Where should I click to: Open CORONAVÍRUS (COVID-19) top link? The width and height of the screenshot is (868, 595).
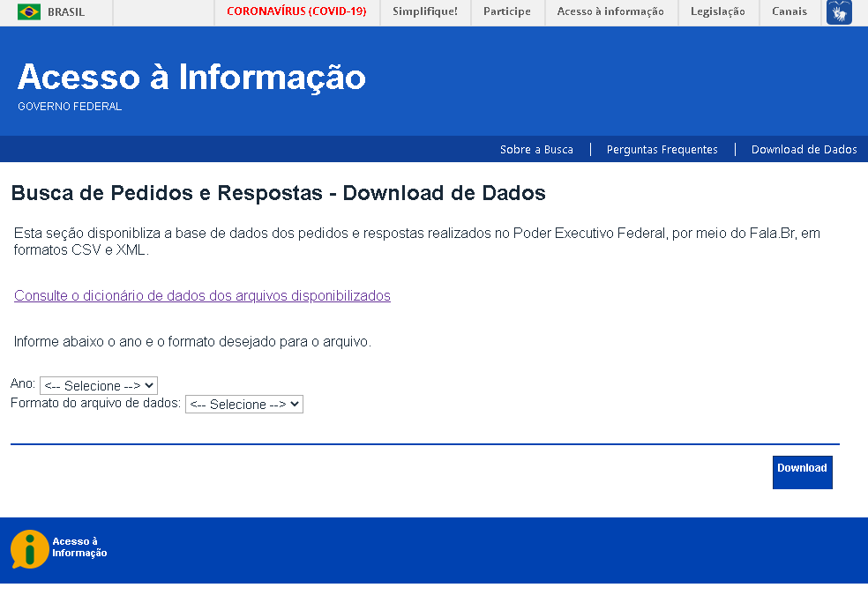tap(296, 11)
